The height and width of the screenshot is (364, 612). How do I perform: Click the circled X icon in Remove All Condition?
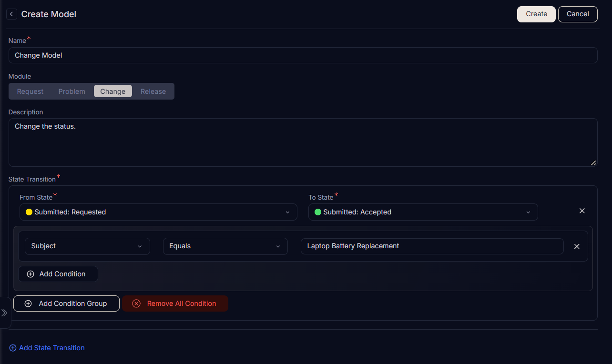tap(136, 303)
